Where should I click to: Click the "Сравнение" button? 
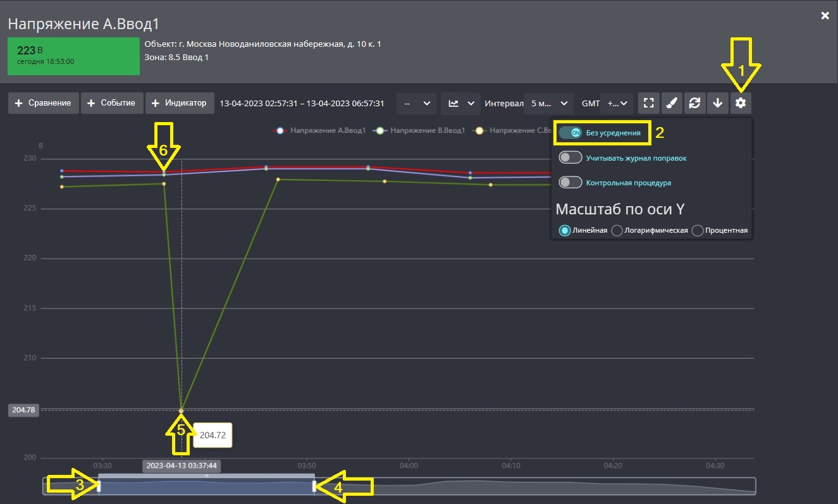coord(44,103)
